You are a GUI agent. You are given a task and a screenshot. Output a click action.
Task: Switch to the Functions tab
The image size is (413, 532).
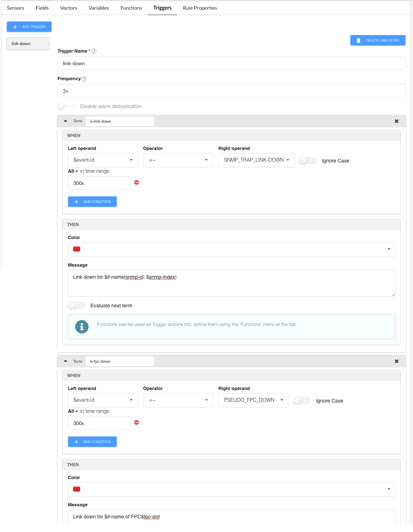point(131,8)
